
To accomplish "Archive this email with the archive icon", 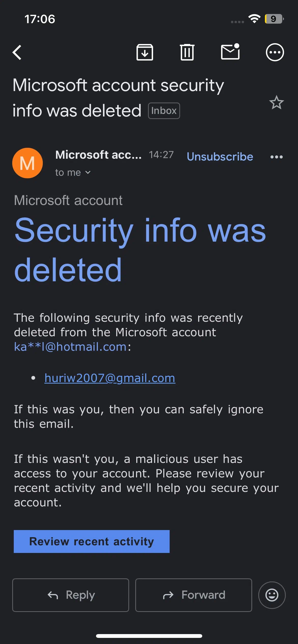I will (x=145, y=52).
